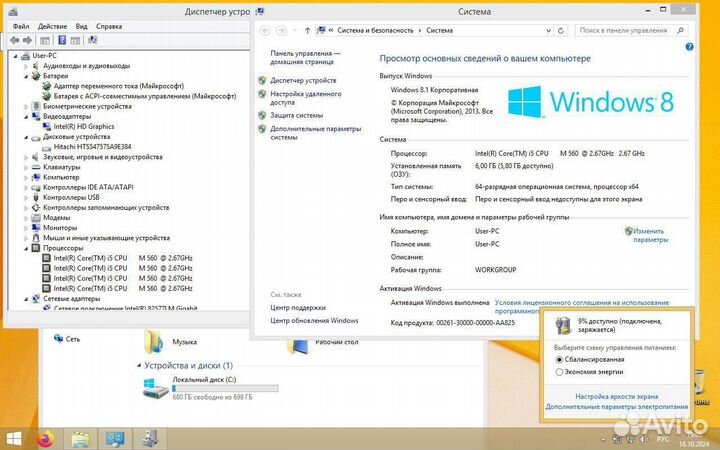This screenshot has width=720, height=450.
Task: Click the scan for hardware changes toolbar icon
Action: (93, 40)
